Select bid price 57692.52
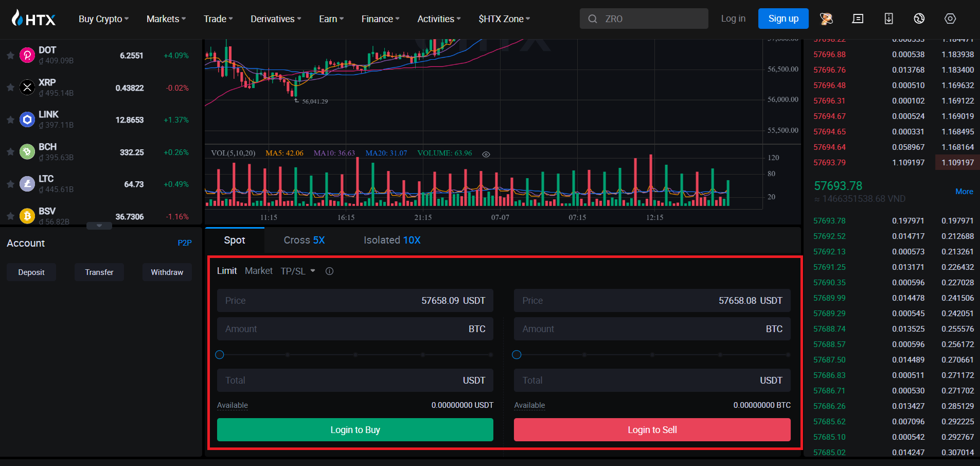Screen dimensions: 980x466 (x=829, y=236)
